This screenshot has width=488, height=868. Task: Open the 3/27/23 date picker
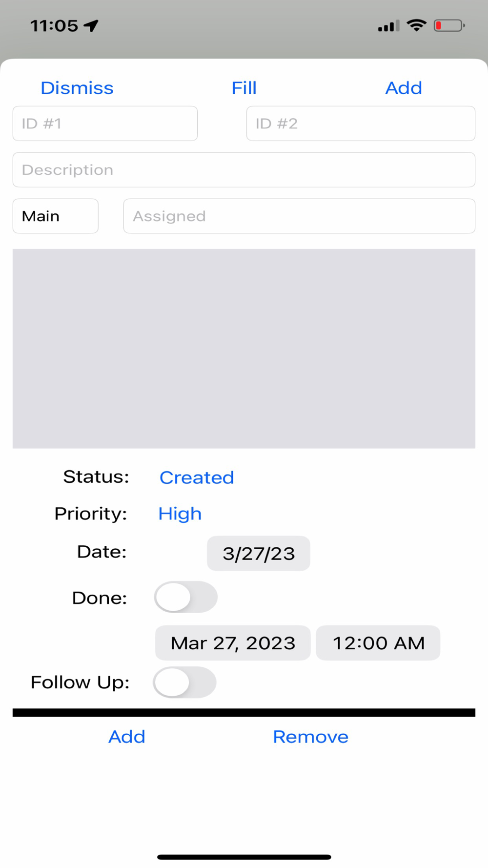pyautogui.click(x=259, y=554)
